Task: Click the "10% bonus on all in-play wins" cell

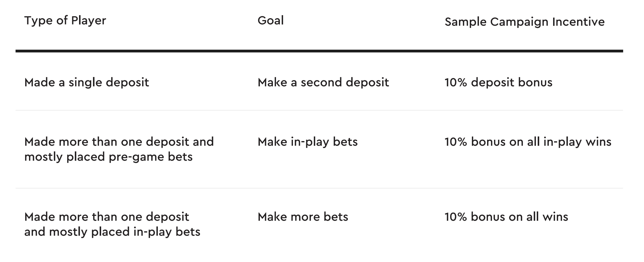Action: pyautogui.click(x=528, y=142)
